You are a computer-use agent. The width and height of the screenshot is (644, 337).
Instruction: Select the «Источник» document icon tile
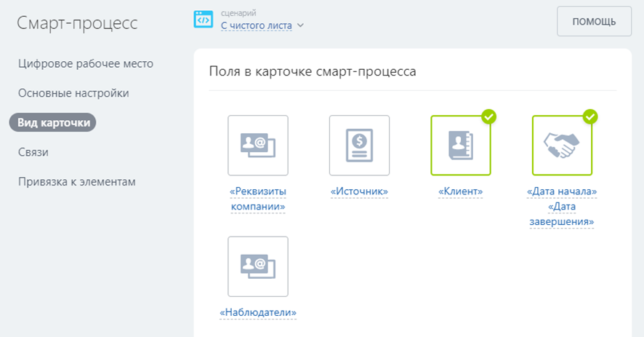point(359,146)
